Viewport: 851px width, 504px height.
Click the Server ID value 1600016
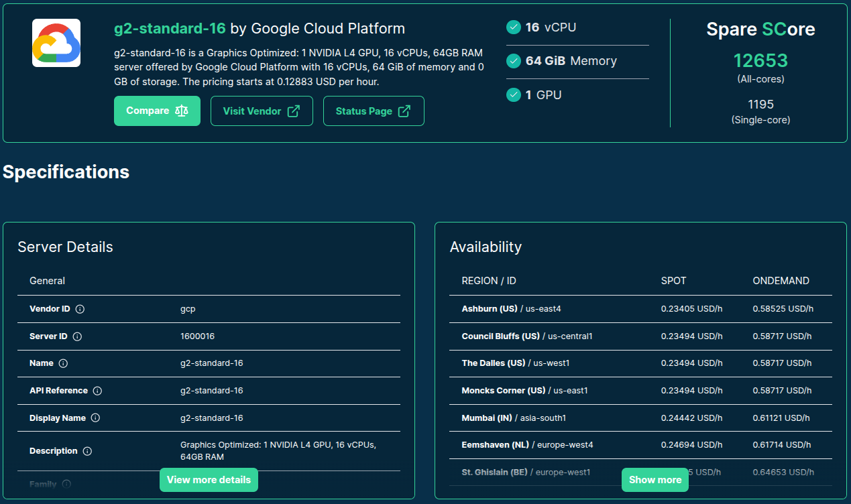pos(197,336)
